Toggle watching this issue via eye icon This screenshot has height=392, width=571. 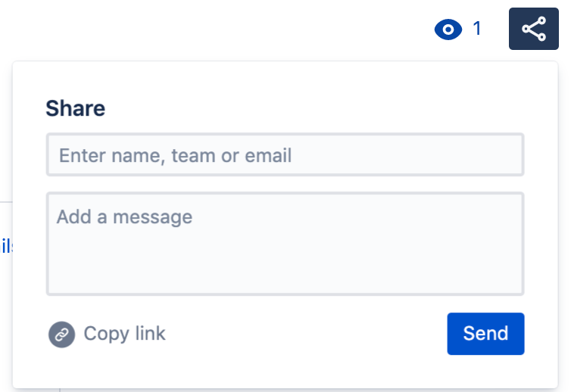(x=448, y=30)
